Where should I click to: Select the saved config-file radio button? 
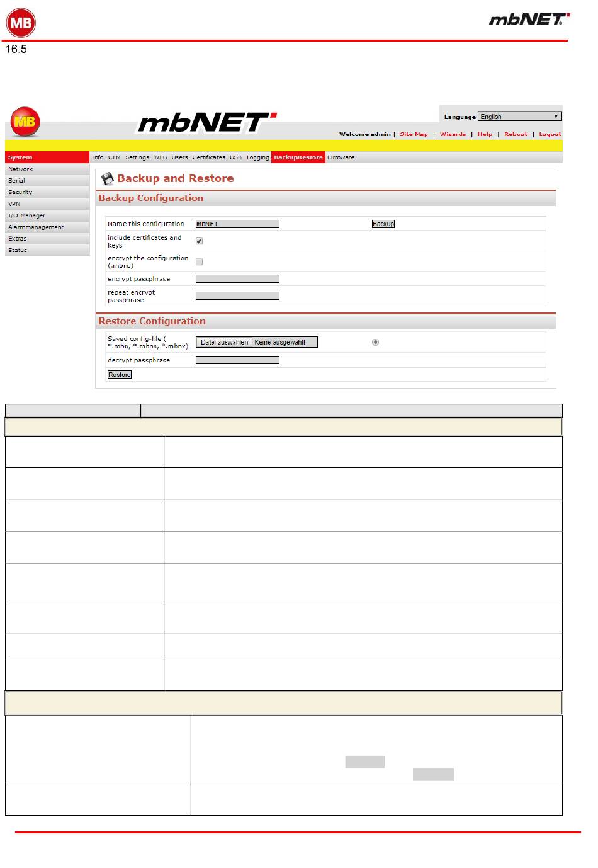click(376, 343)
